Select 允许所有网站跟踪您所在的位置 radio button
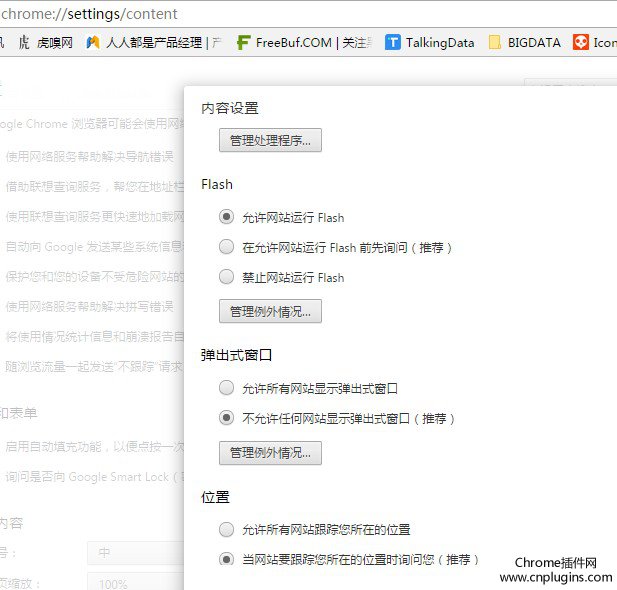The image size is (617, 590). point(226,529)
